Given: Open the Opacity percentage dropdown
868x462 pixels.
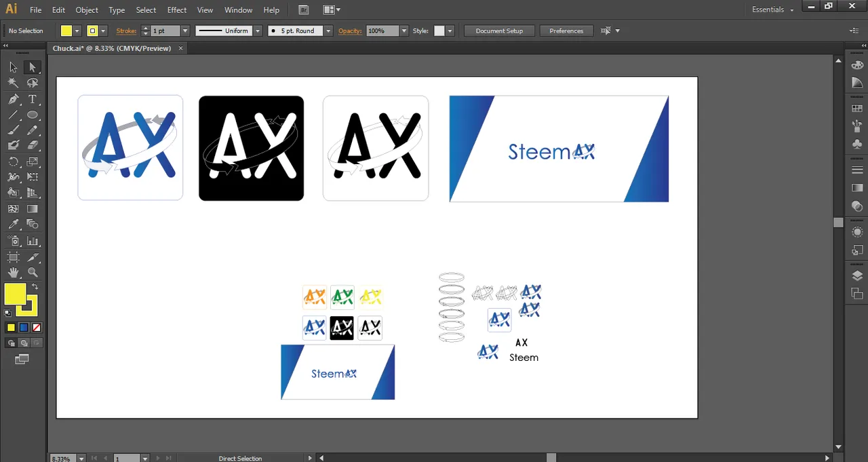Looking at the screenshot, I should point(404,31).
